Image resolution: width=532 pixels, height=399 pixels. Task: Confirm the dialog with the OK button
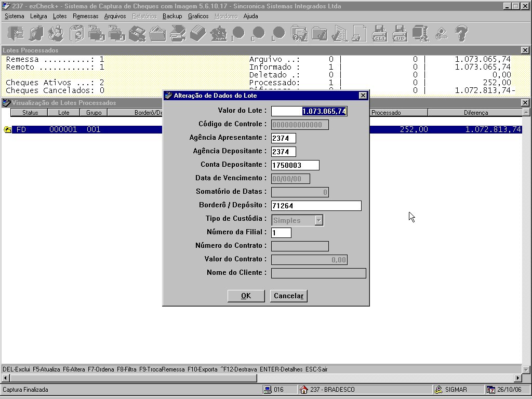pos(246,296)
